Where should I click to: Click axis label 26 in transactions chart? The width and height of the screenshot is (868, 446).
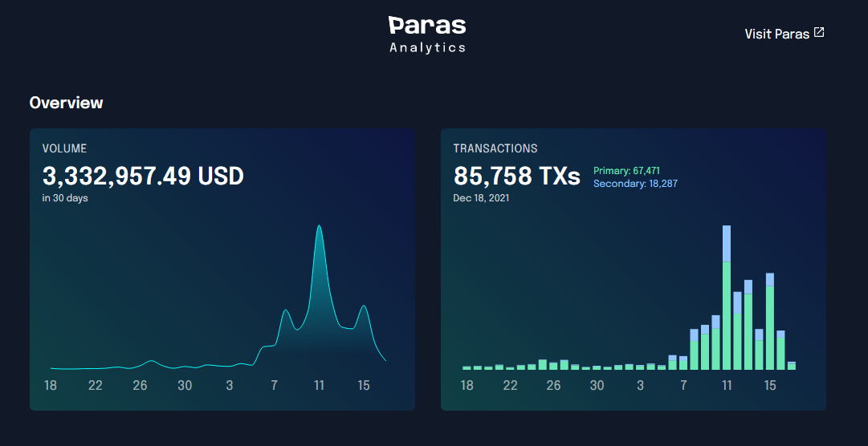553,385
